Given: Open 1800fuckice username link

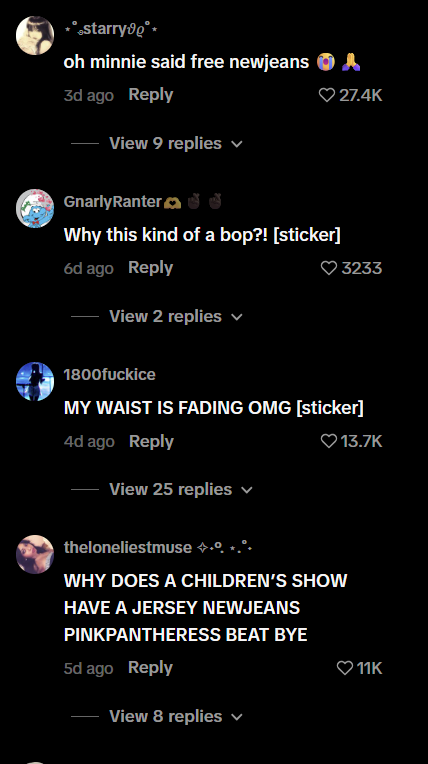Looking at the screenshot, I should point(110,375).
